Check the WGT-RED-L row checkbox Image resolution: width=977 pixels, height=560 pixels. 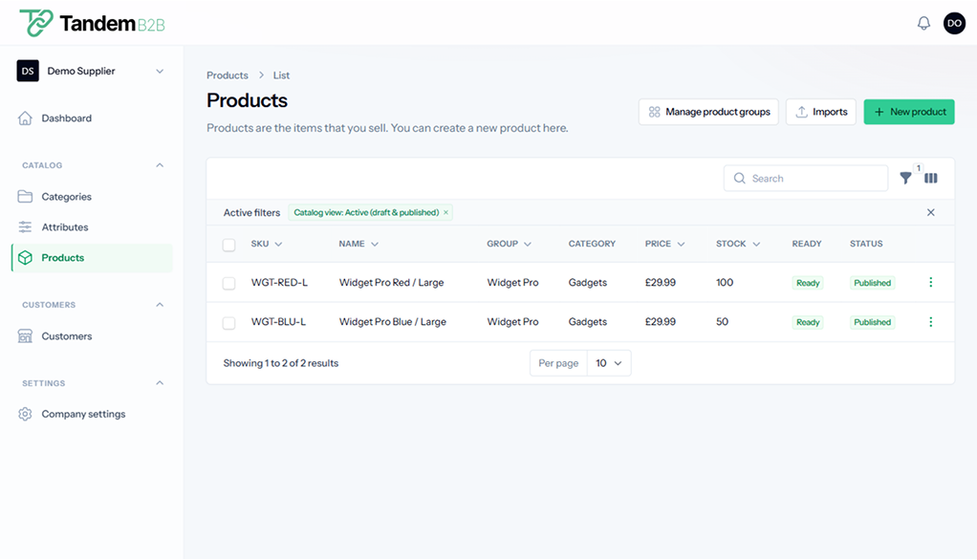click(x=228, y=284)
